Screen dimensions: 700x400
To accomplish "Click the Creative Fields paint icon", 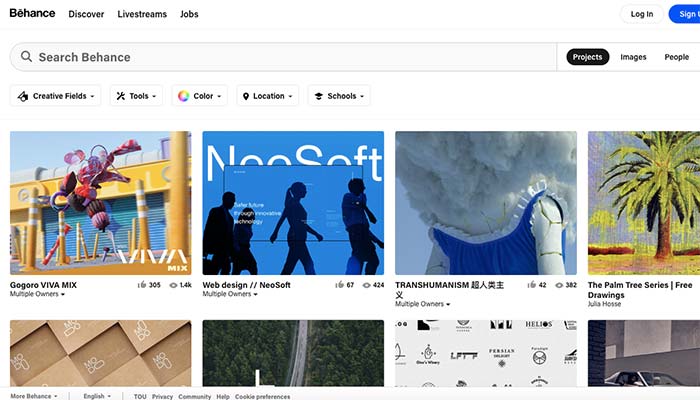I will tap(23, 96).
